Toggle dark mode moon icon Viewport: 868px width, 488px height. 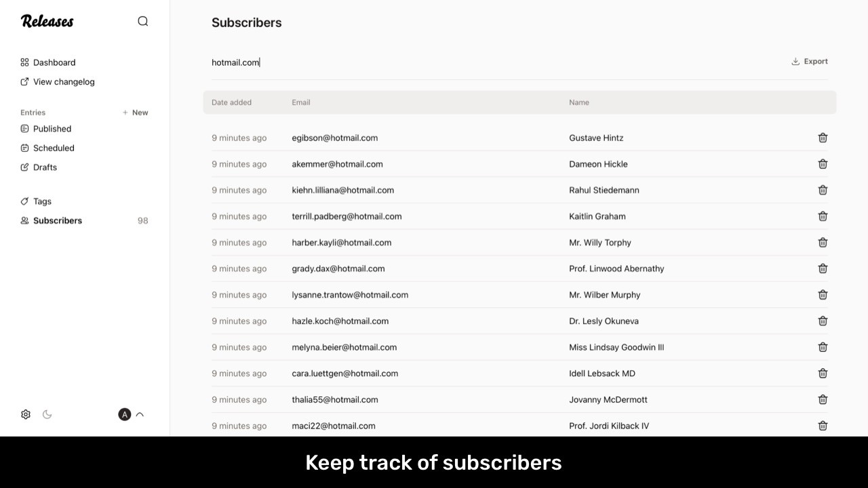(x=47, y=414)
